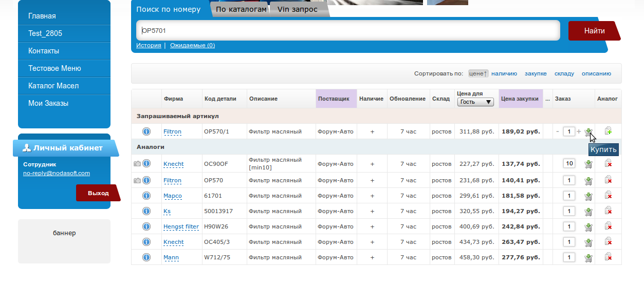Click buy cart icon for Mann W712/75
The image size is (644, 285).
click(x=588, y=257)
